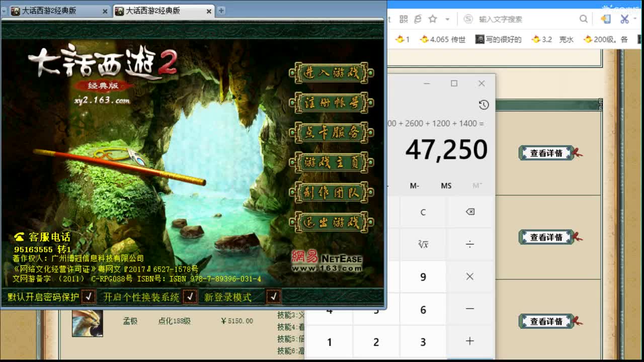The width and height of the screenshot is (644, 362).
Task: Click the magnifier search icon in the browser toolbar
Action: (x=584, y=19)
